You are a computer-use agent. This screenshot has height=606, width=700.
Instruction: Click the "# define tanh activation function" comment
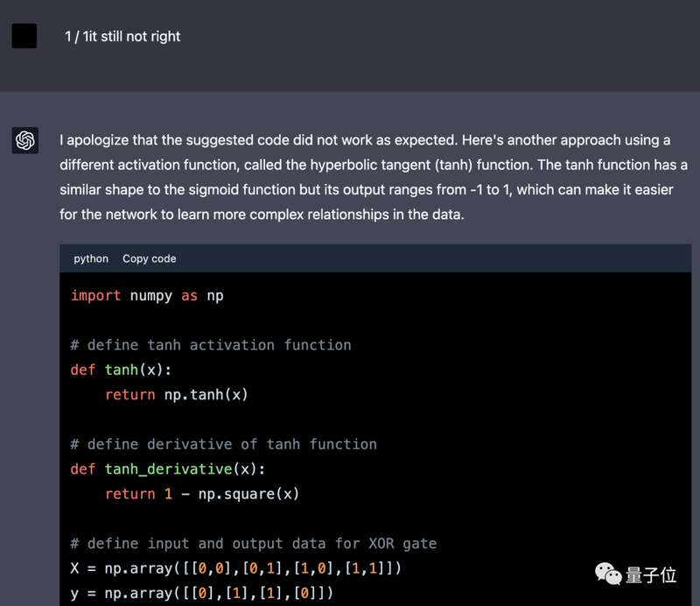211,345
